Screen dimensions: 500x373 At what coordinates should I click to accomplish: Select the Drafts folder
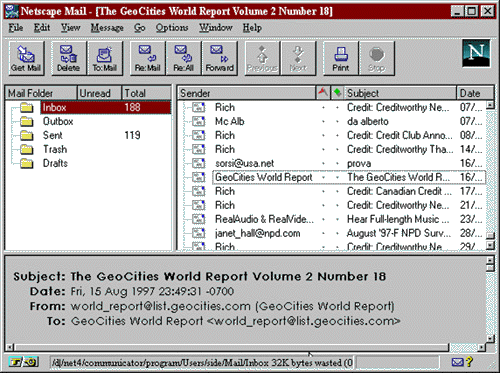click(55, 163)
